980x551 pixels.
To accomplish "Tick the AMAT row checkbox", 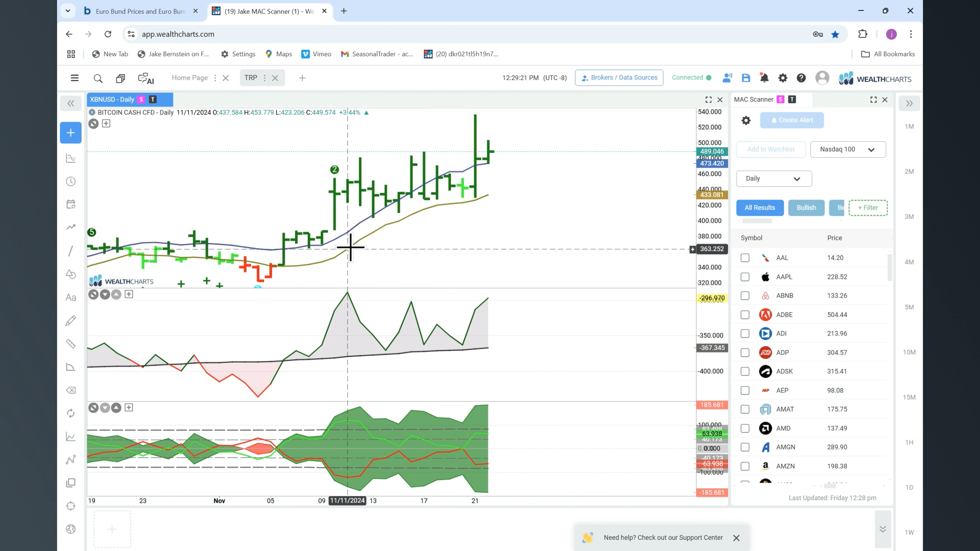I will pyautogui.click(x=745, y=409).
